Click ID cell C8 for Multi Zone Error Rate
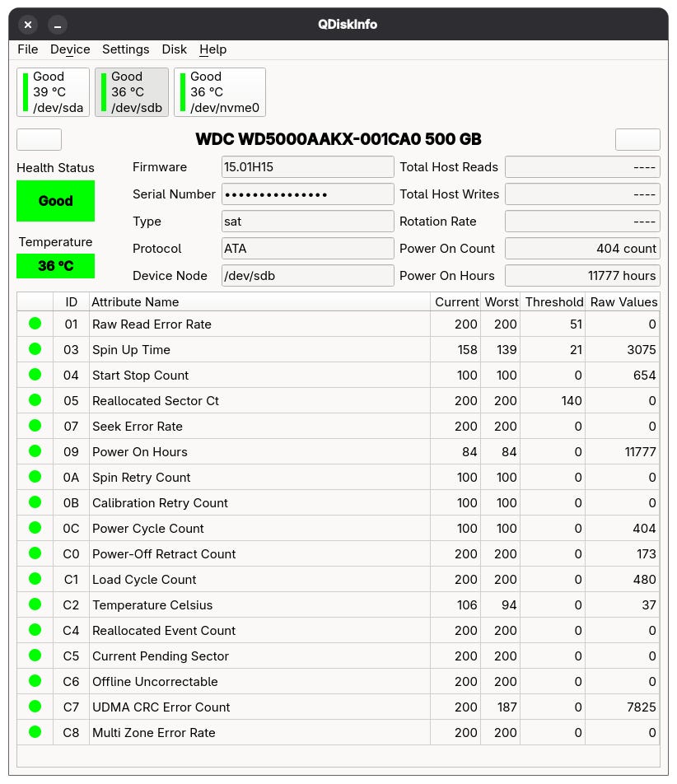Screen dimensions: 677x784 [x=71, y=732]
